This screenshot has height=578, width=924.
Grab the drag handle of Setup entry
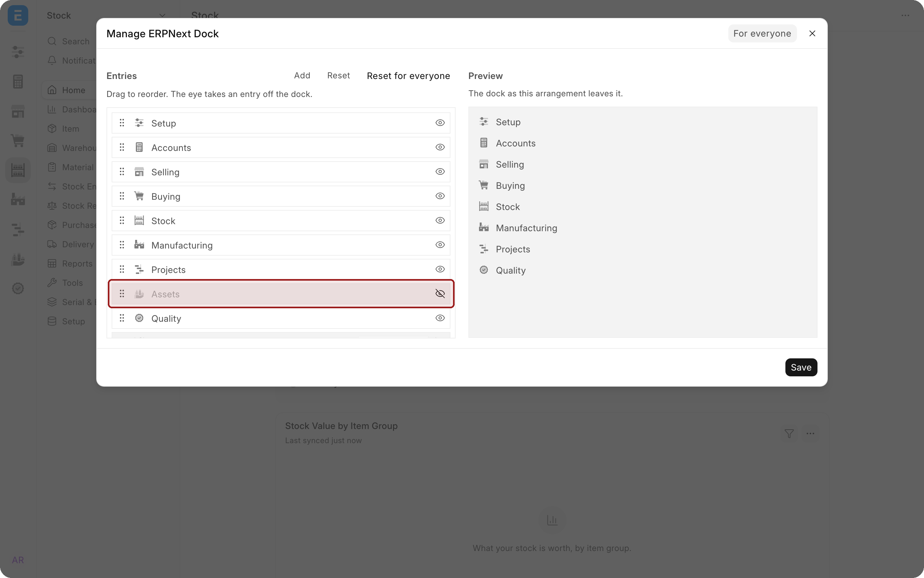(x=122, y=123)
